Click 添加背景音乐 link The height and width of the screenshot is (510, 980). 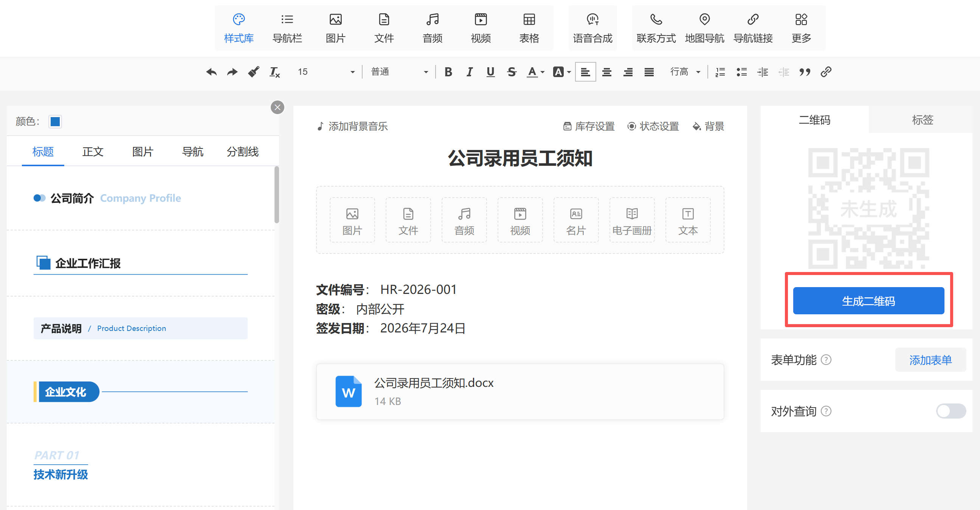pos(353,126)
